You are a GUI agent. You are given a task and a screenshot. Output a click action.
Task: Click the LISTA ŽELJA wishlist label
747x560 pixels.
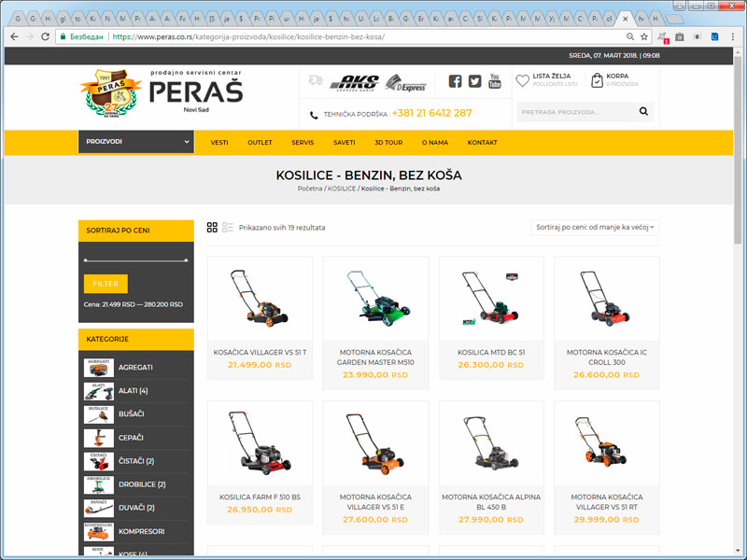point(551,76)
